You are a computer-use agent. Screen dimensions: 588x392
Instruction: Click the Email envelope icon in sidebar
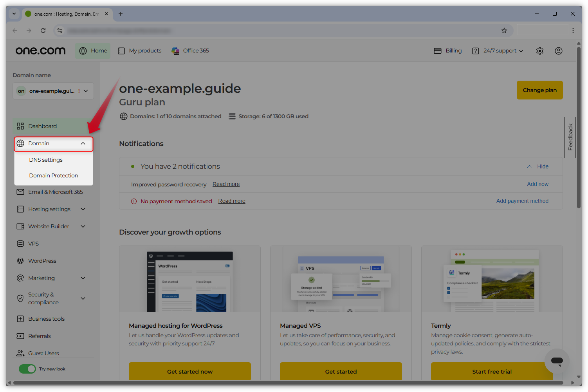20,192
